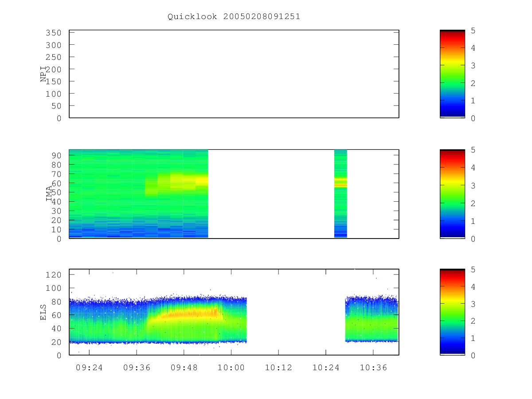The width and height of the screenshot is (532, 399).
Task: Click the IMA y-axis label
Action: [x=48, y=194]
